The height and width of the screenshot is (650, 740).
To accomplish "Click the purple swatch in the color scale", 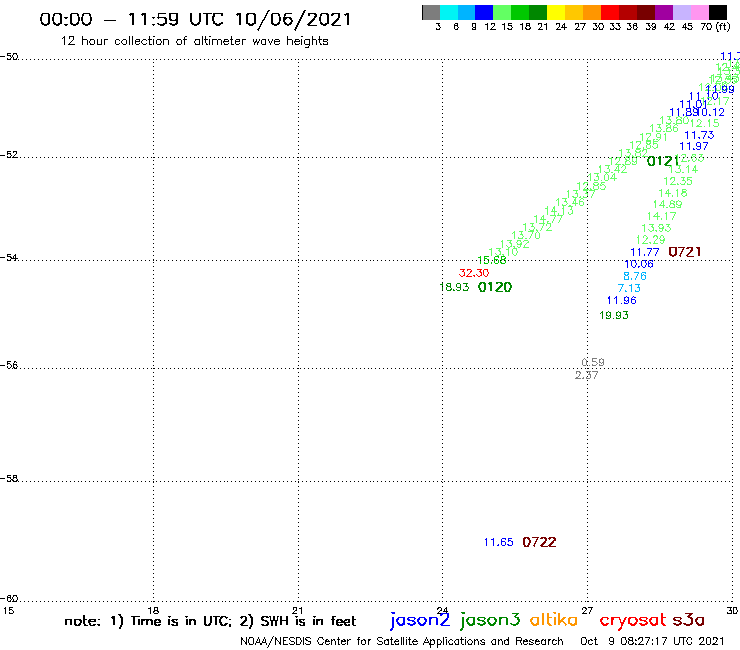I will coord(664,12).
